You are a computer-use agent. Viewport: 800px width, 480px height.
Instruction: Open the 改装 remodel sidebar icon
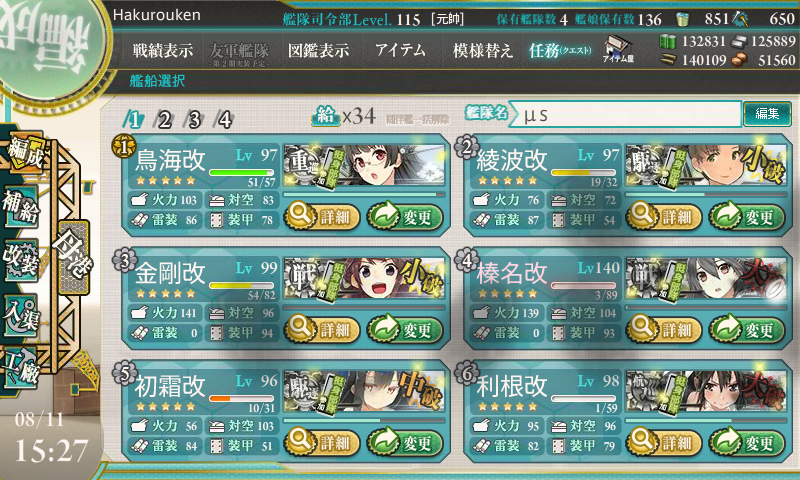[x=21, y=260]
